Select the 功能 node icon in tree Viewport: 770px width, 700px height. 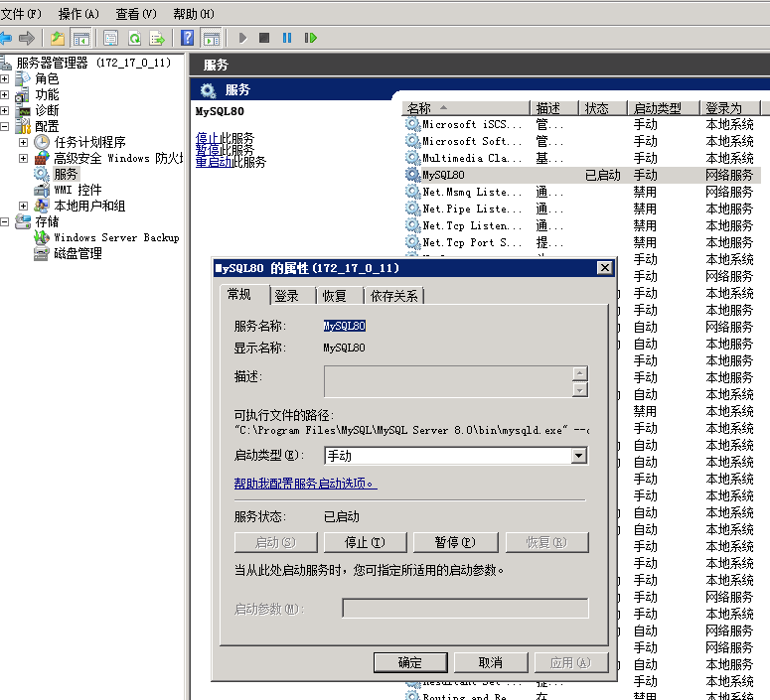click(x=23, y=94)
